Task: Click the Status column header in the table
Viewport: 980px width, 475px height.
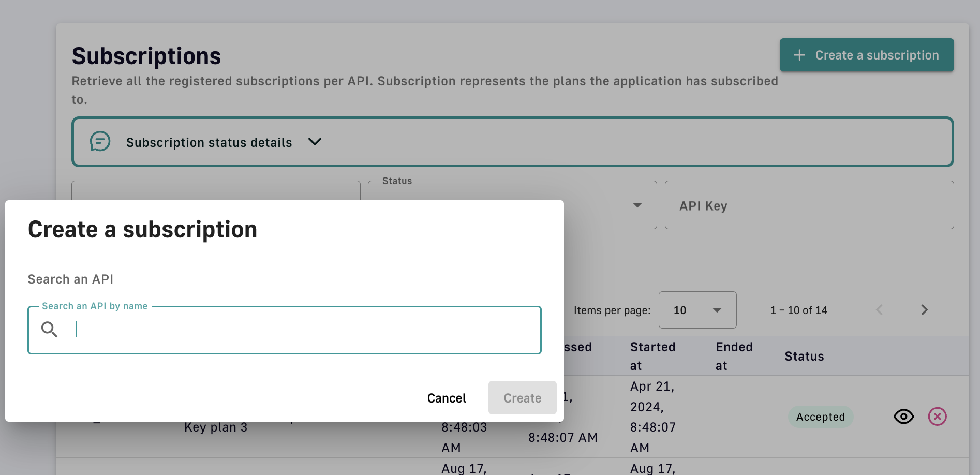Action: point(804,357)
